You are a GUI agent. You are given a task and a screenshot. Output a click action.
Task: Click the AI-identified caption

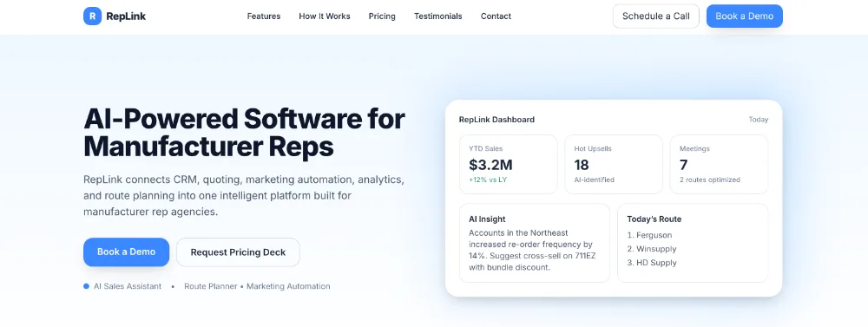pos(594,180)
